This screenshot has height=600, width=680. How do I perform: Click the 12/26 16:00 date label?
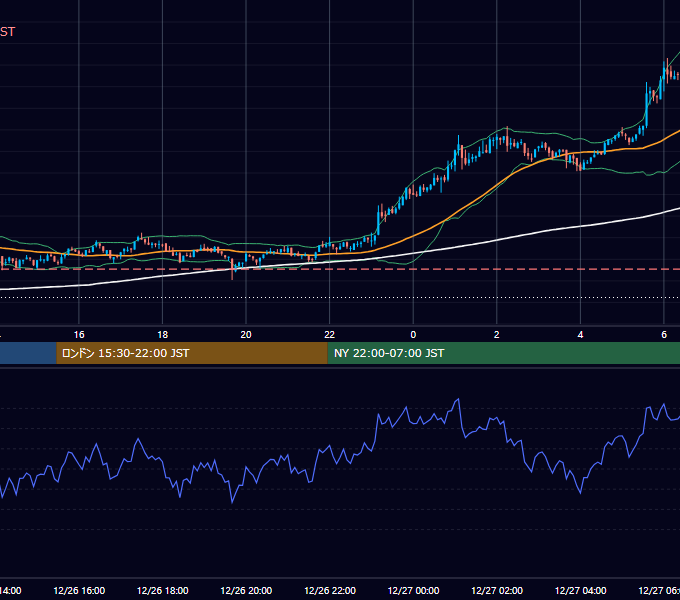click(79, 591)
